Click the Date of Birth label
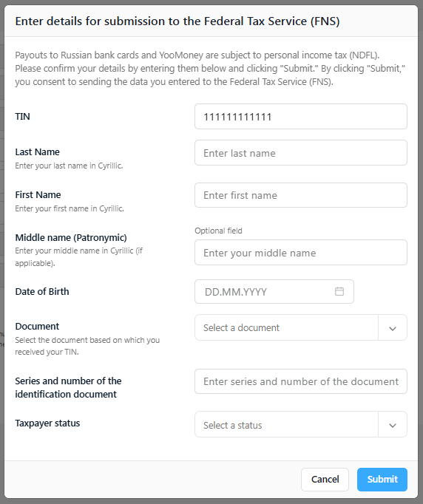Screen dimensions: 423x504 pos(42,291)
